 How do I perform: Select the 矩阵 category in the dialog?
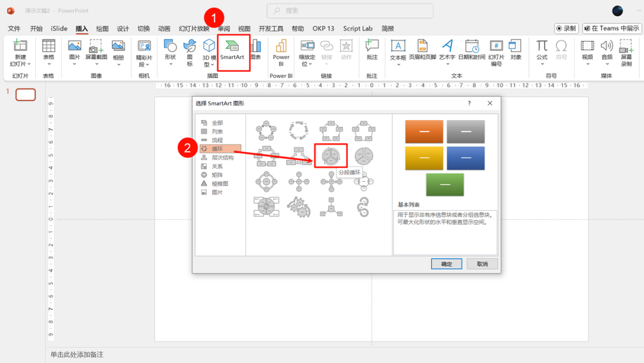pyautogui.click(x=217, y=175)
